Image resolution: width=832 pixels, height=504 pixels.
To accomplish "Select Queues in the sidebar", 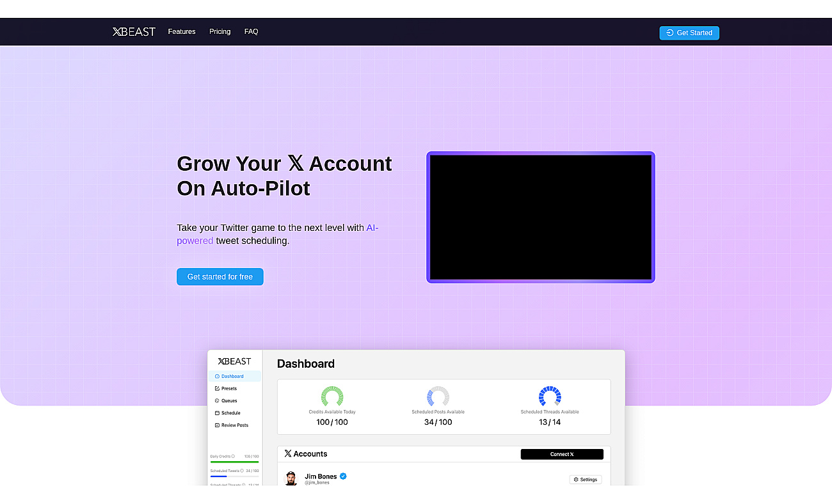I will pyautogui.click(x=226, y=400).
